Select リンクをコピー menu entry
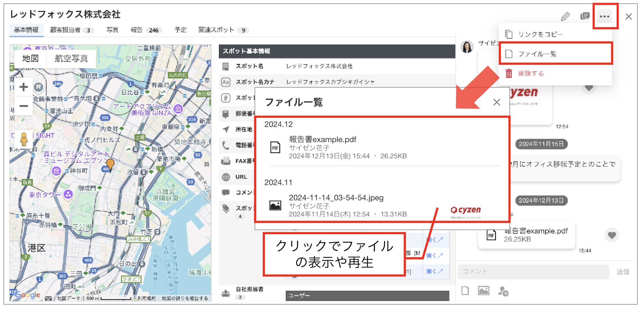 [x=555, y=34]
